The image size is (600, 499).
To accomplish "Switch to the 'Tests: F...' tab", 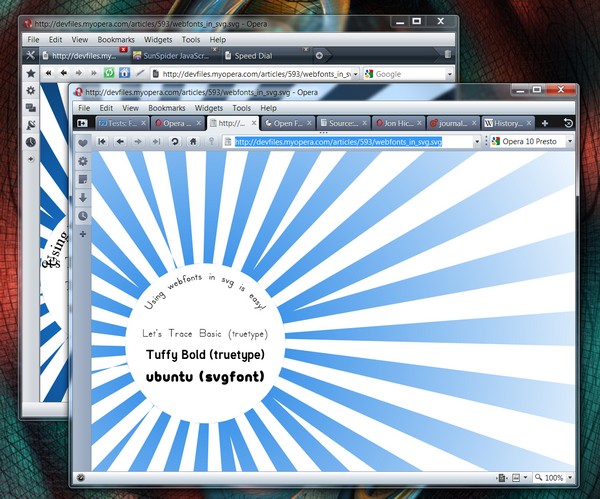I will click(x=122, y=123).
